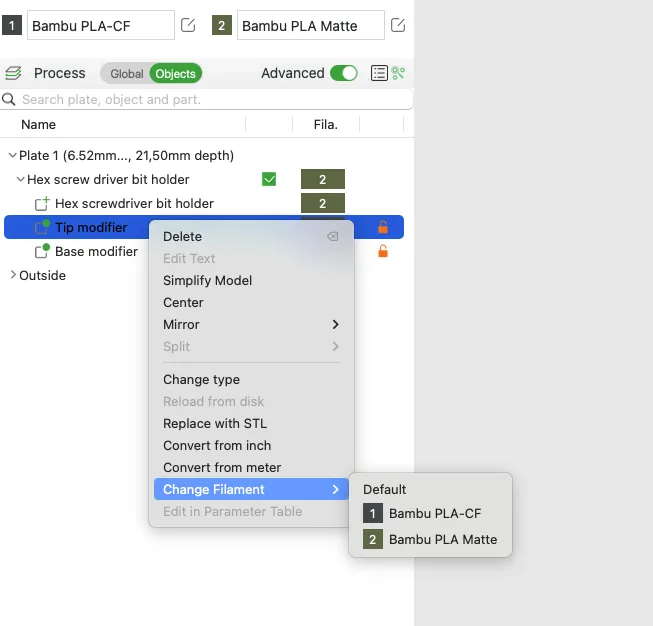Open the Mirror menu entry
This screenshot has height=626, width=653.
(251, 324)
